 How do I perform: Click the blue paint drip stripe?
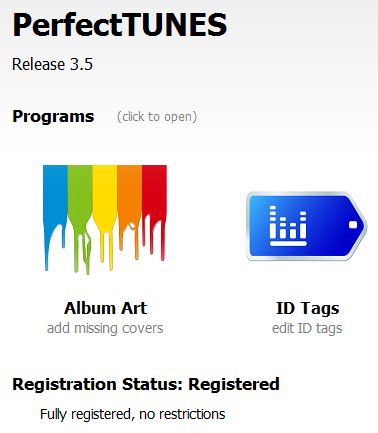55,217
